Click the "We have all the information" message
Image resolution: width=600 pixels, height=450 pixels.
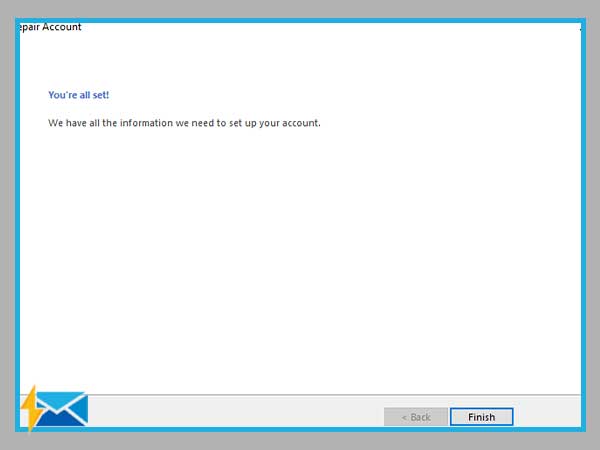(184, 123)
